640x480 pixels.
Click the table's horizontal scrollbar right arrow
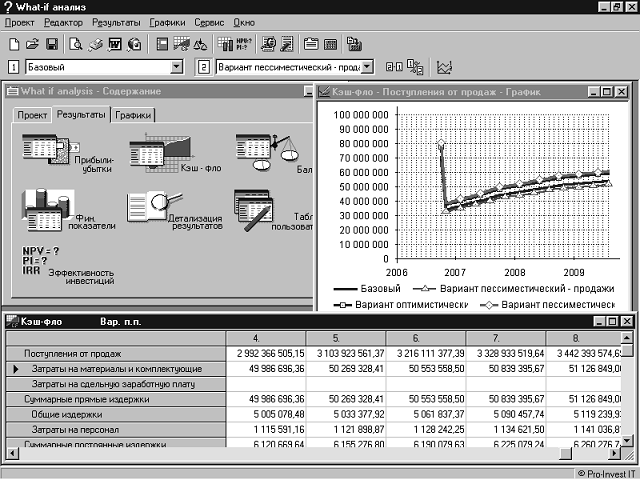[x=614, y=453]
